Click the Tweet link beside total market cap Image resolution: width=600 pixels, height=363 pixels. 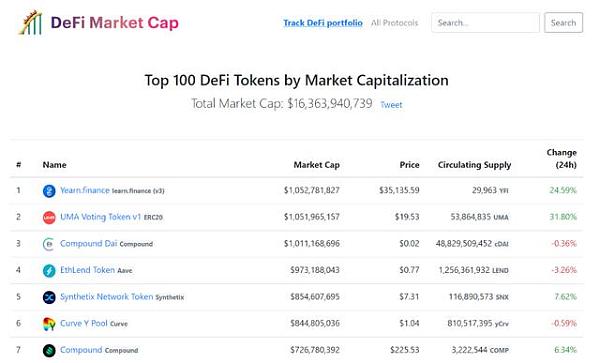391,105
